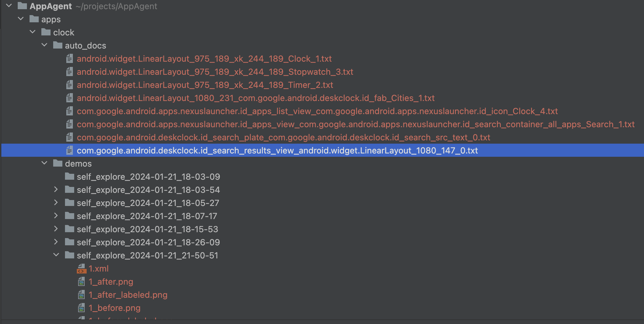The height and width of the screenshot is (324, 644).
Task: Select folder name self_explore_2024-01-21_18-26-09
Action: pos(148,242)
